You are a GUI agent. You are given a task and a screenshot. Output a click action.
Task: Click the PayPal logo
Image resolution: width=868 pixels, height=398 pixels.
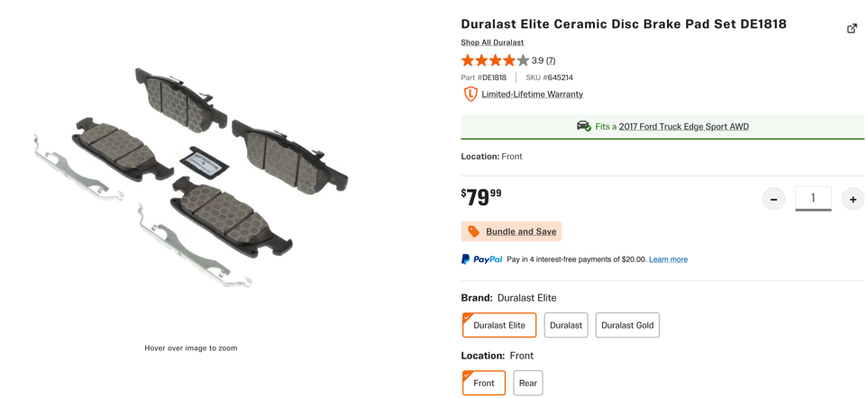(x=481, y=259)
